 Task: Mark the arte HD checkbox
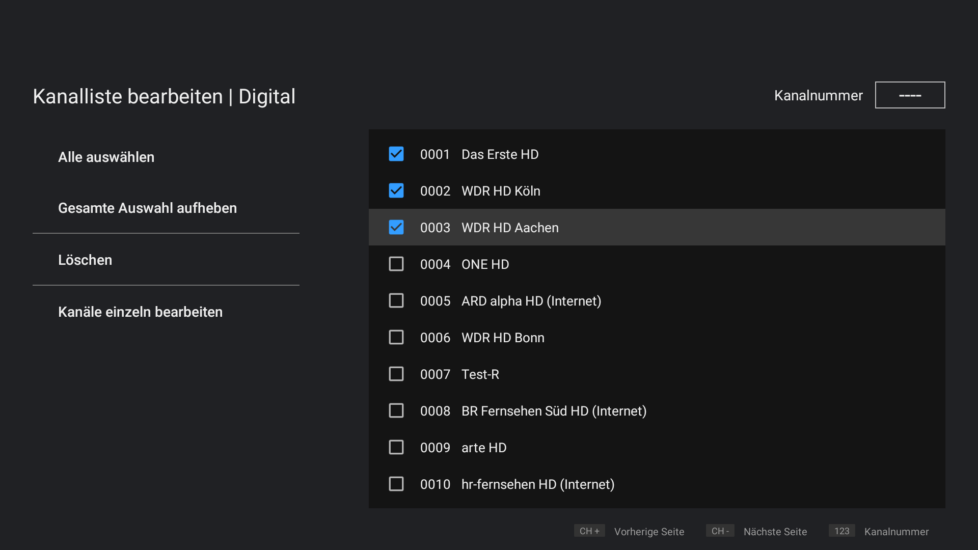[396, 447]
